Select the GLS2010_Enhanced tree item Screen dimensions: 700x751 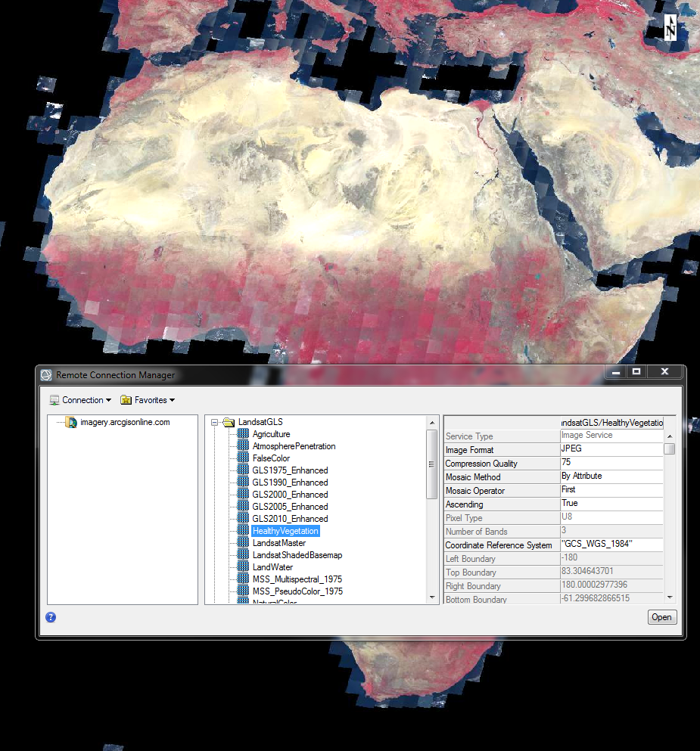click(290, 519)
